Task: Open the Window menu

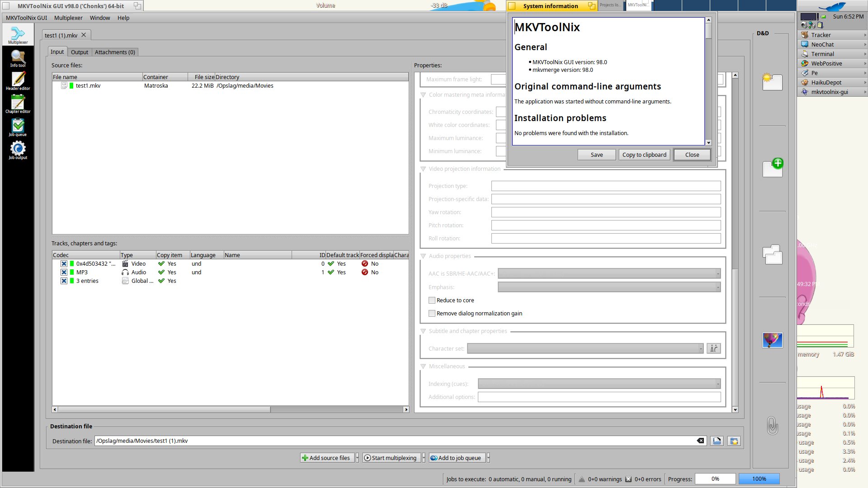Action: [x=100, y=18]
